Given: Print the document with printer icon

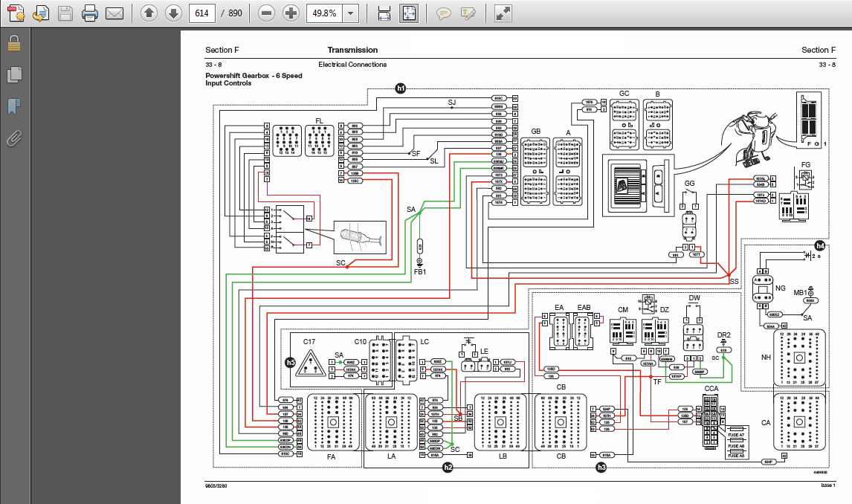Looking at the screenshot, I should 90,13.
